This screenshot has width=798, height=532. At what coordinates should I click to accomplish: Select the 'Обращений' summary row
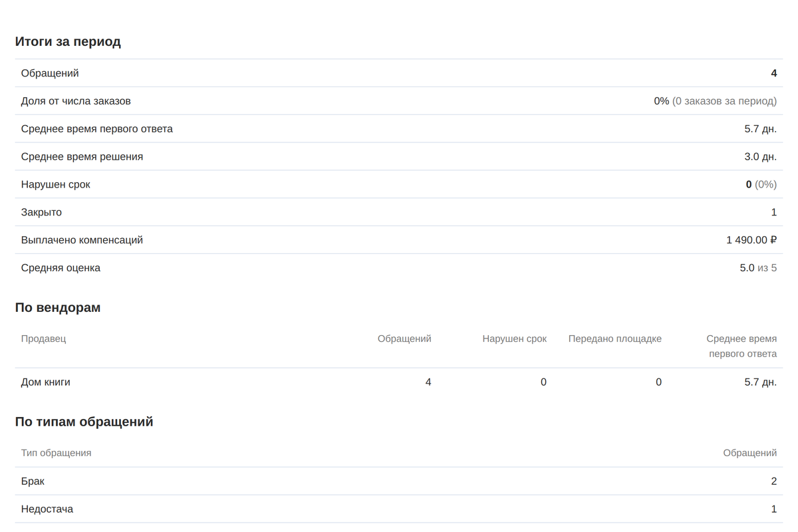click(x=399, y=73)
